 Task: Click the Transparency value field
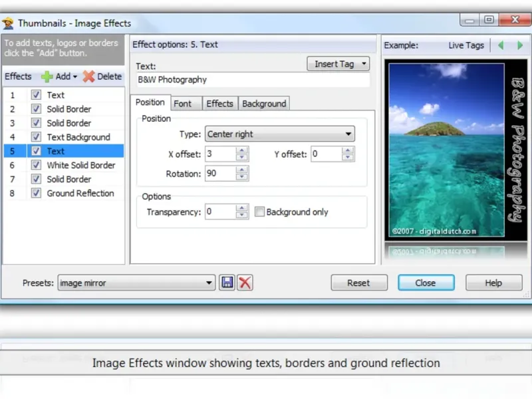tap(221, 211)
